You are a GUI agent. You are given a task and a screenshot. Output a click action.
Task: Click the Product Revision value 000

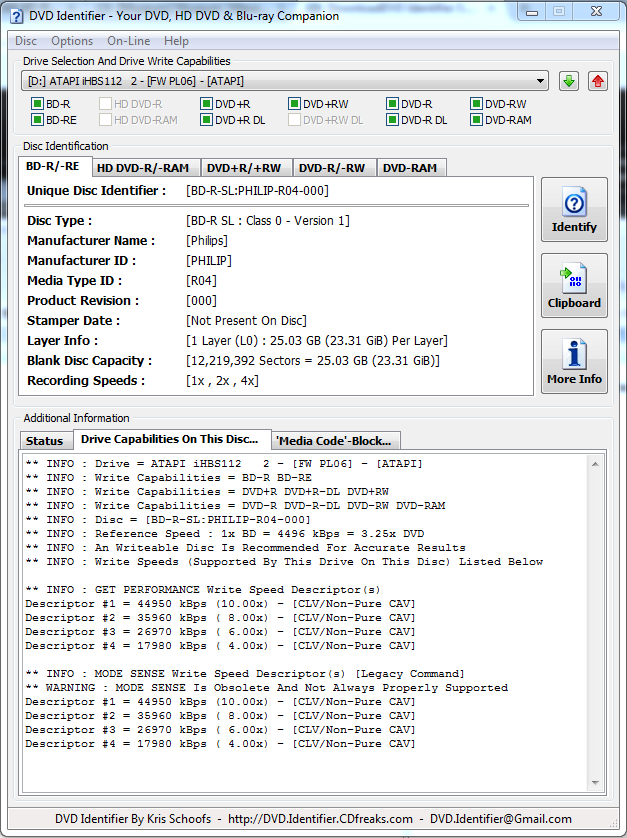point(202,301)
